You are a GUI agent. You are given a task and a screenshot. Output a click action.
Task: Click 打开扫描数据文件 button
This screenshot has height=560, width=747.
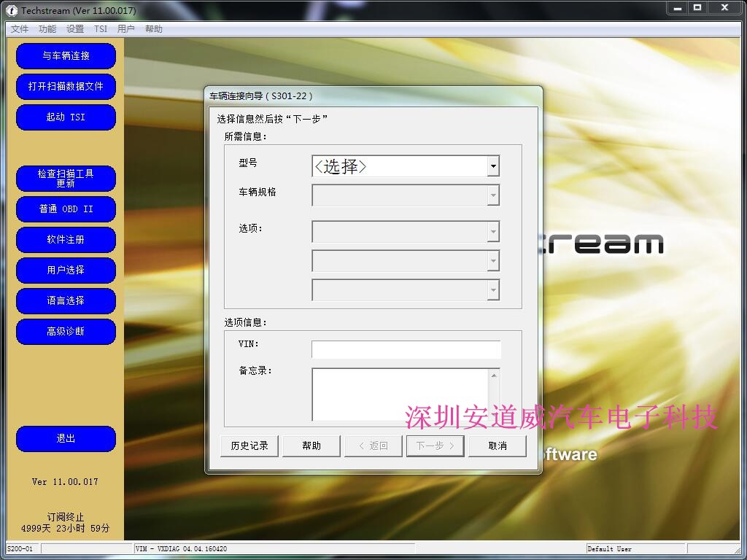(x=66, y=86)
